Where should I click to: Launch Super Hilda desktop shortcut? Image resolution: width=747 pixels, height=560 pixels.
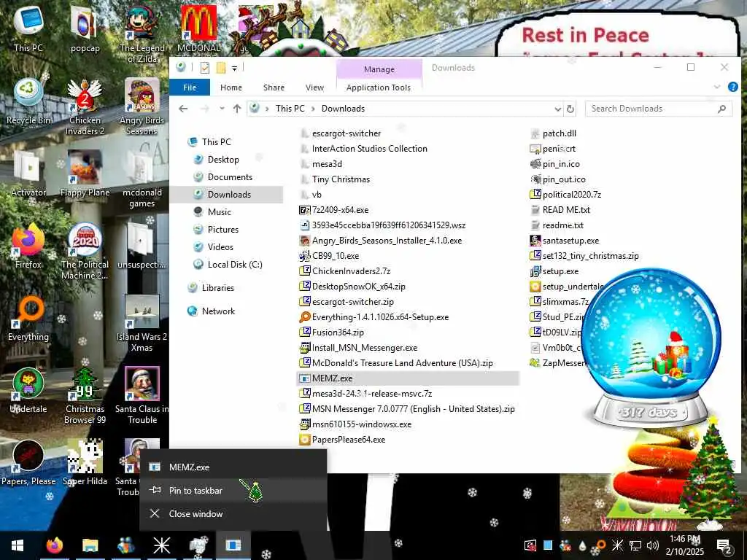pyautogui.click(x=85, y=463)
